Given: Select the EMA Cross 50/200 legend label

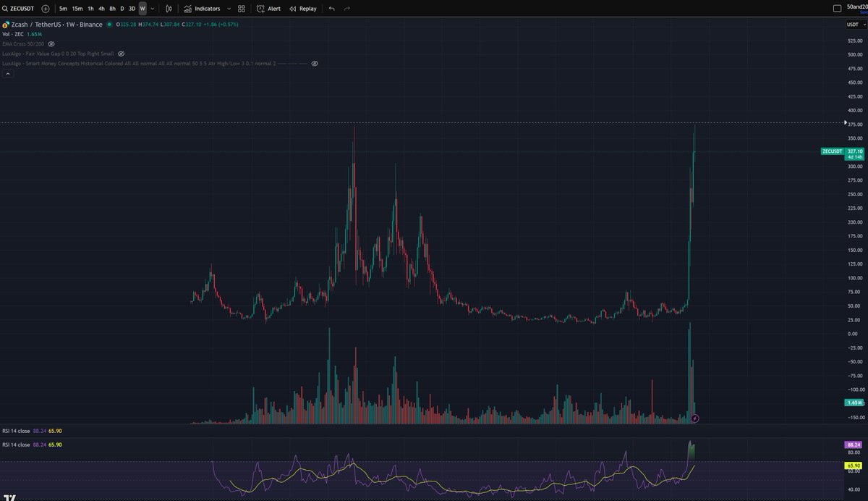Looking at the screenshot, I should pyautogui.click(x=23, y=44).
